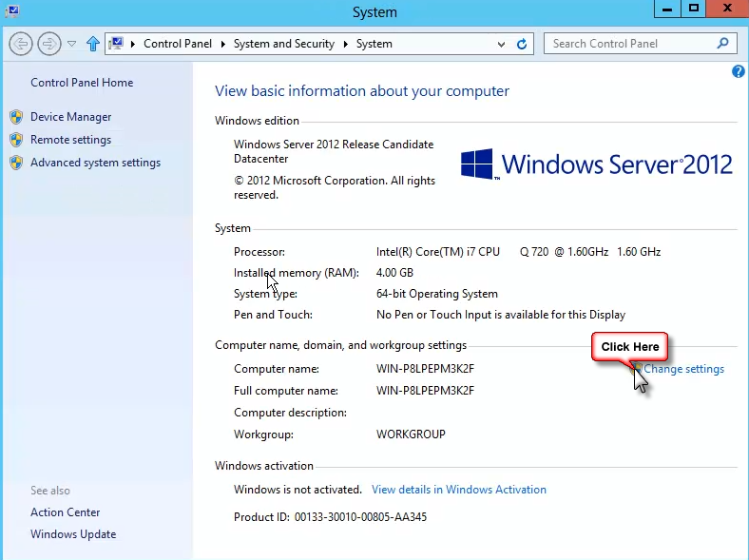Expand arrow before Control Panel breadcrumb
This screenshot has height=560, width=749.
pos(133,44)
